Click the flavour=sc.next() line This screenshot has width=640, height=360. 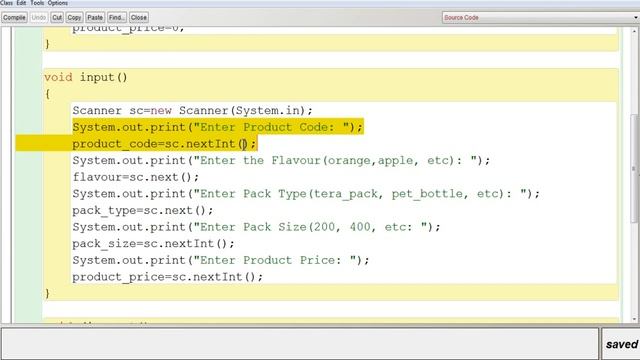point(136,177)
